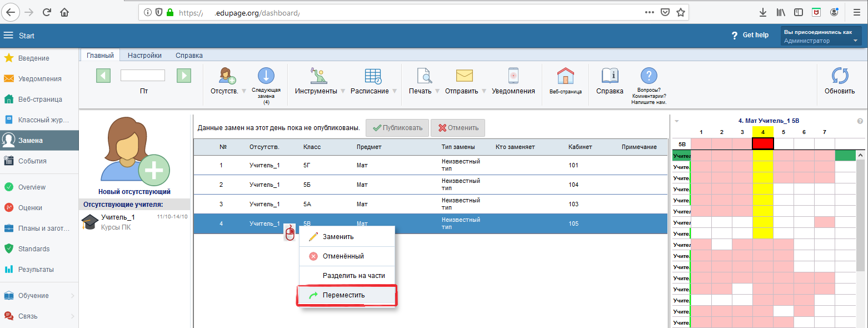The width and height of the screenshot is (868, 328).
Task: Open Планы и загот... in the sidebar
Action: (39, 228)
